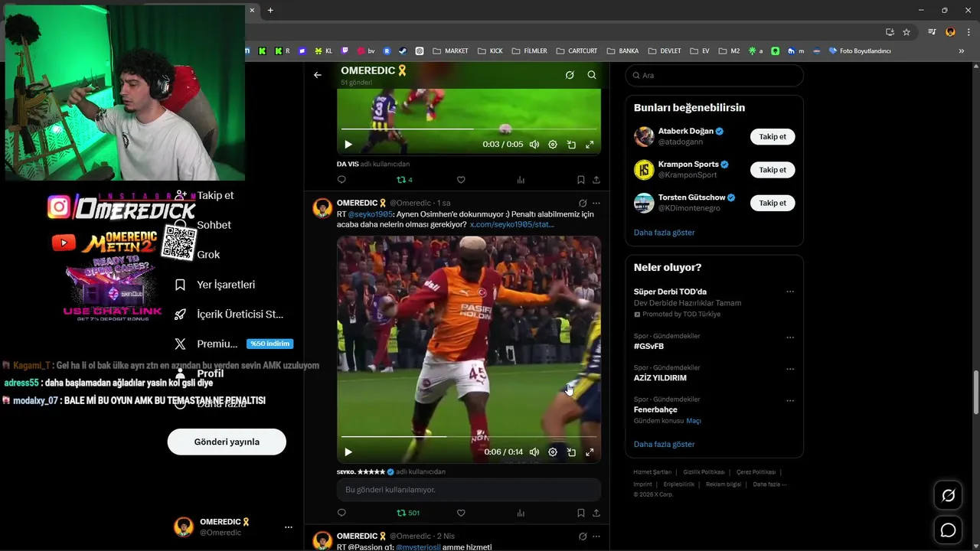Screen dimensions: 980x551
Task: Undo the repost showing count 501
Action: [x=408, y=513]
